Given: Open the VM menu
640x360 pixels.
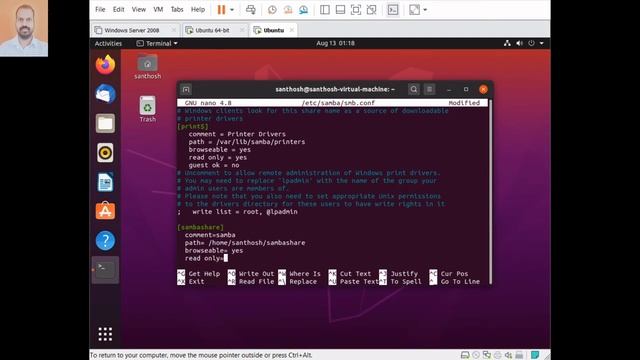Looking at the screenshot, I should pos(158,9).
